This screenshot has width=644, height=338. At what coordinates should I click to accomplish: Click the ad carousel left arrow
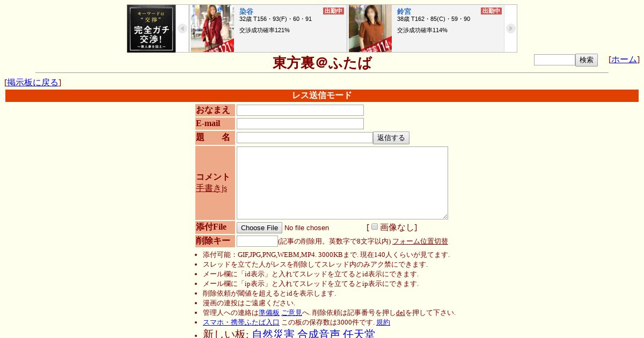coord(182,28)
